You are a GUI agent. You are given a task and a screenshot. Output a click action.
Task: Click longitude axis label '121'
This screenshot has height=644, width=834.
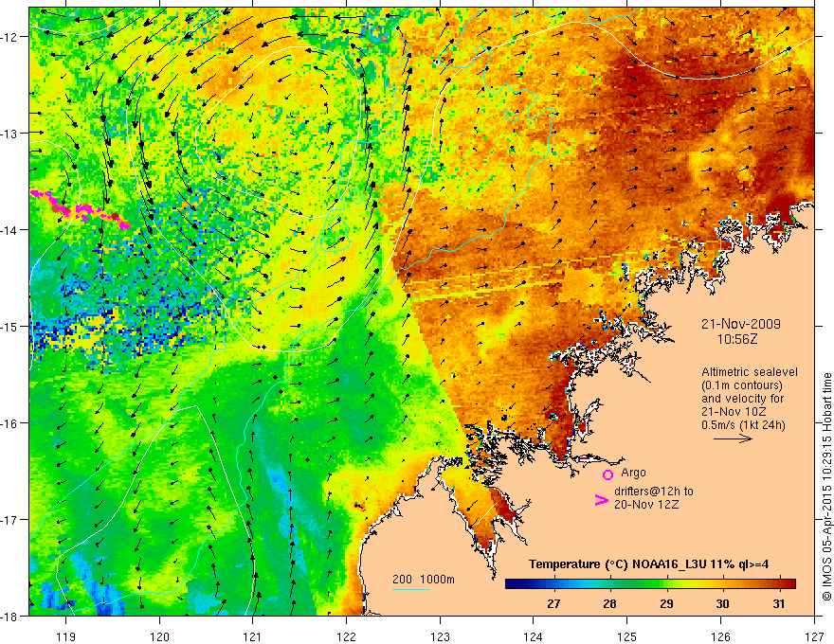click(253, 636)
